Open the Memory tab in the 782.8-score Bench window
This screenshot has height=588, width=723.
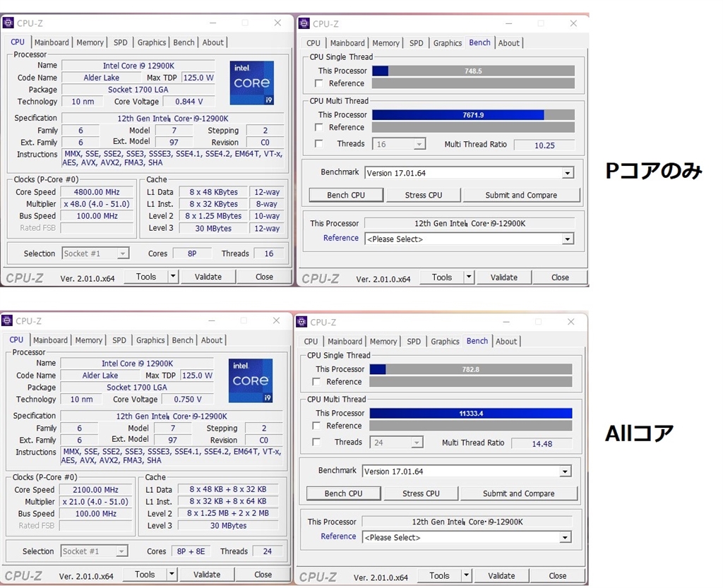coord(383,342)
